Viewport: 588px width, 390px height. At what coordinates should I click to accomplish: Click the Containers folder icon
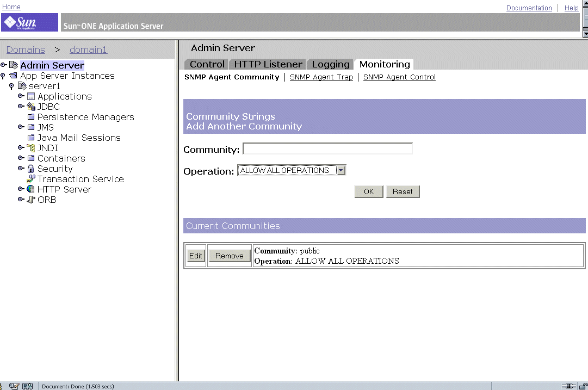pyautogui.click(x=31, y=158)
